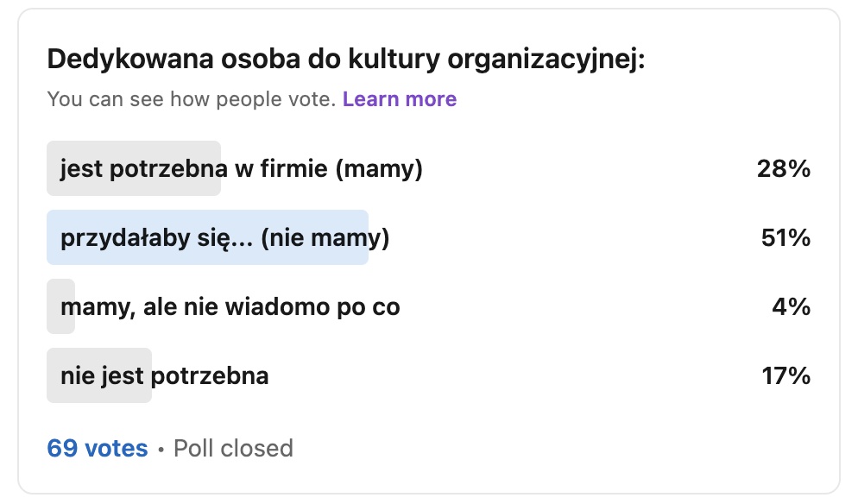Image resolution: width=858 pixels, height=504 pixels.
Task: Open the "Learn more" link
Action: pos(400,98)
